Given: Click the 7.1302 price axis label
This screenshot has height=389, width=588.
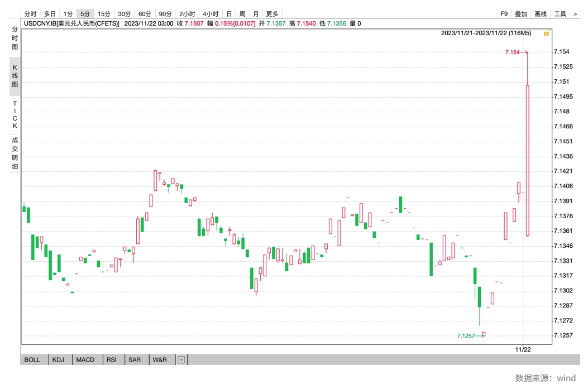Looking at the screenshot, I should (563, 290).
